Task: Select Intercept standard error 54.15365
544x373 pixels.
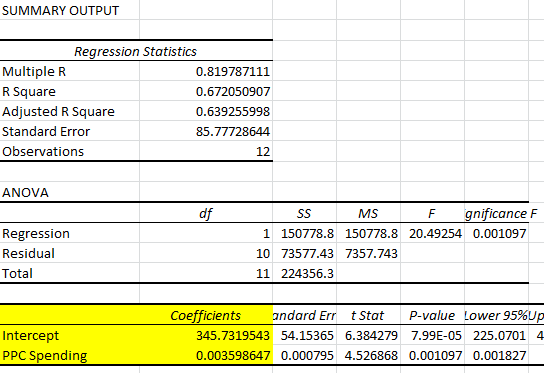Action: click(x=304, y=336)
